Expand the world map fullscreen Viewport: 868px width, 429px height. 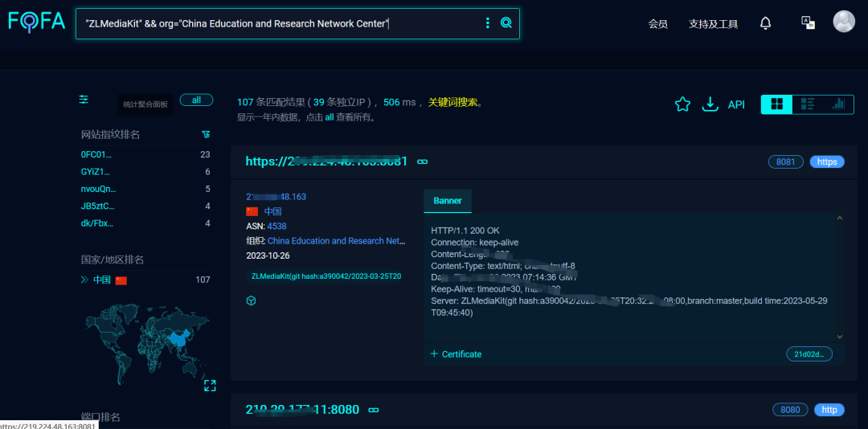click(x=210, y=386)
